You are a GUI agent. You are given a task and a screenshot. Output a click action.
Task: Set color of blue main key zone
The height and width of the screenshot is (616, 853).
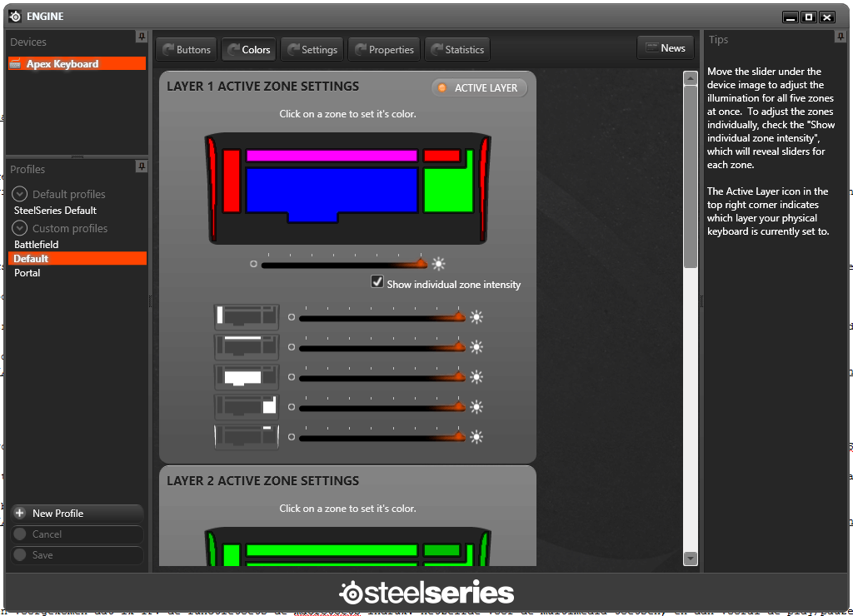[x=332, y=190]
